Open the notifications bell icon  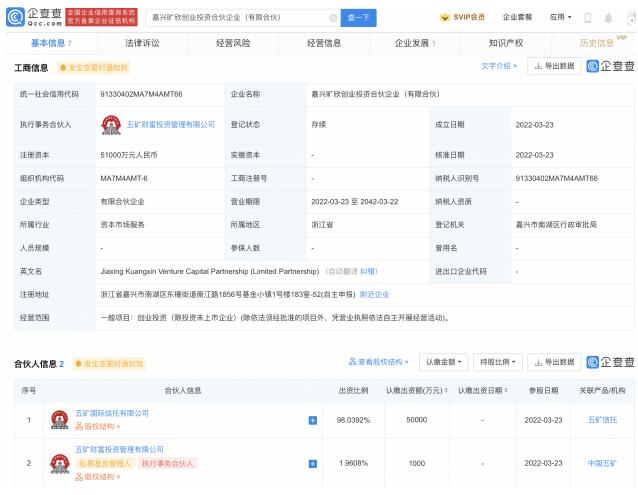point(608,18)
